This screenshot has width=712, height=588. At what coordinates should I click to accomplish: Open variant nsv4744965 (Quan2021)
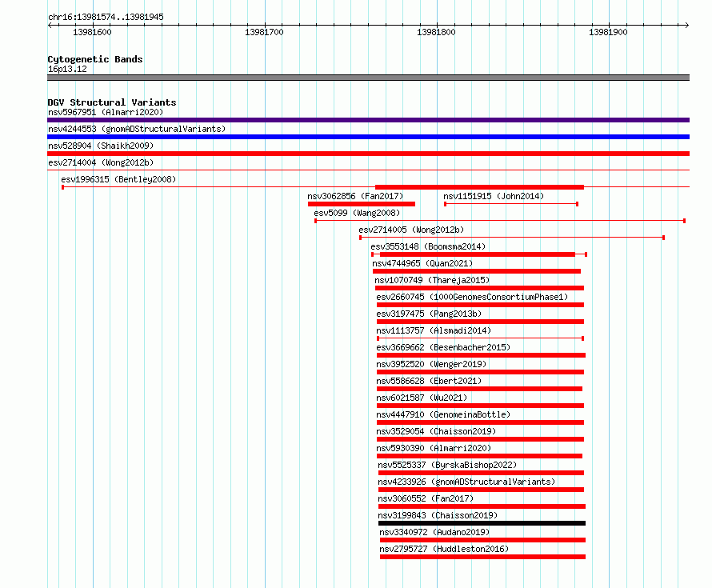tap(422, 263)
